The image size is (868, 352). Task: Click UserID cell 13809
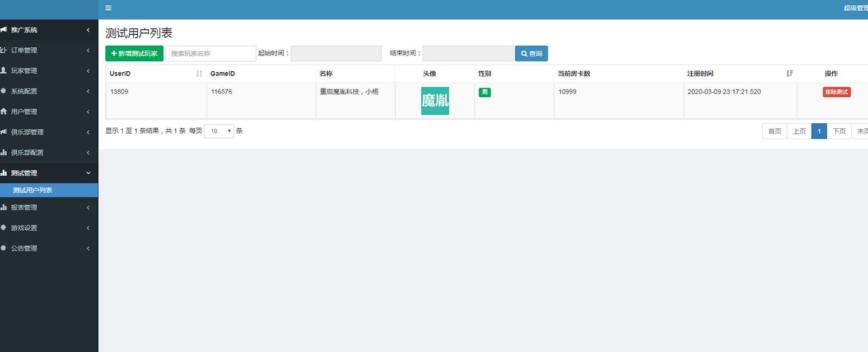click(119, 92)
